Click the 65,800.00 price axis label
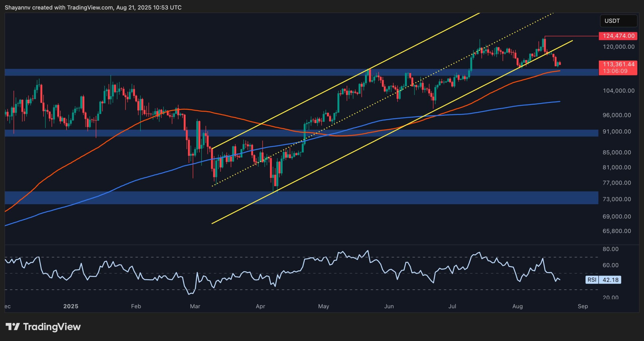 click(x=617, y=231)
